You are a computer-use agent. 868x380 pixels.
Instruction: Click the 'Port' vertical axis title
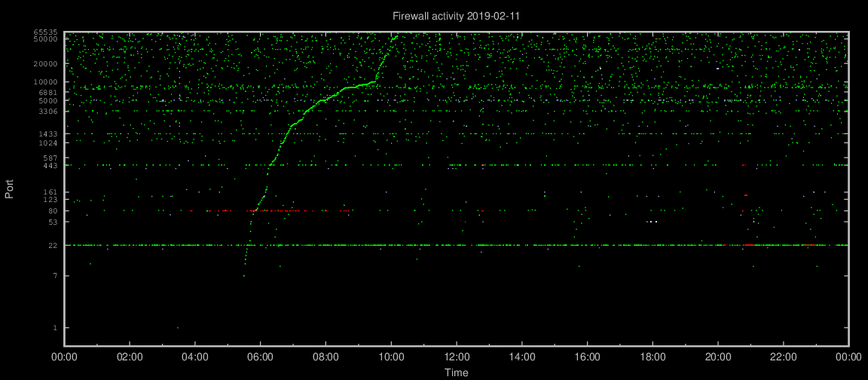(9, 188)
